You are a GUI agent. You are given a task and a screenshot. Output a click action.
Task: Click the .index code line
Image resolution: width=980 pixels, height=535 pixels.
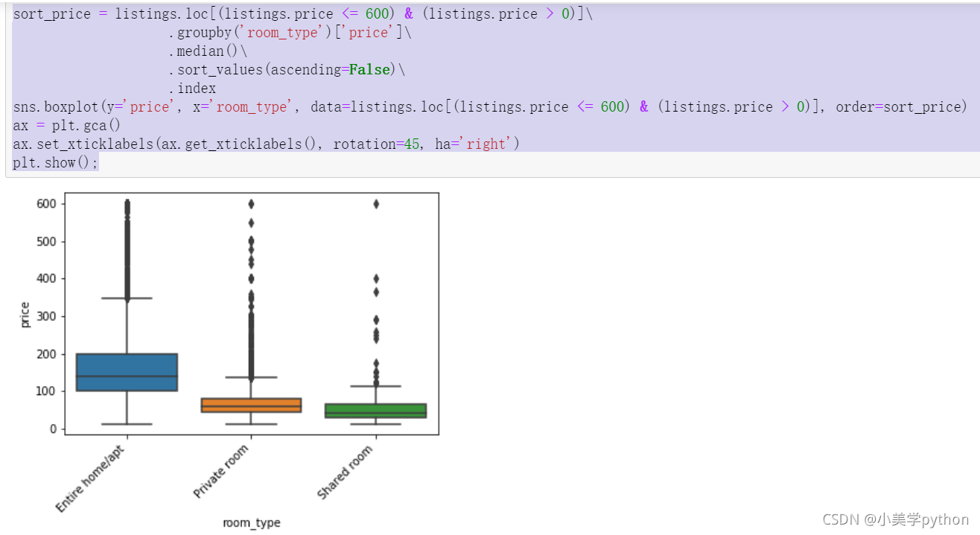click(x=192, y=89)
